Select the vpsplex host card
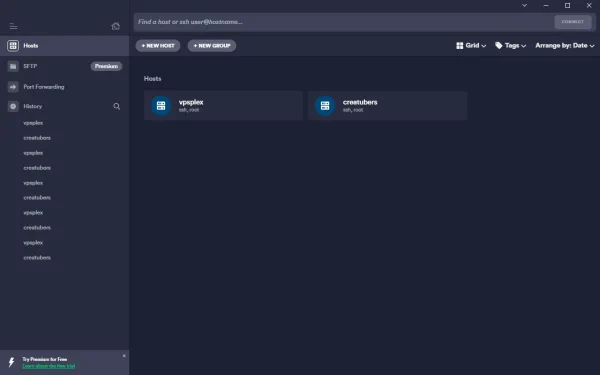 [223, 106]
